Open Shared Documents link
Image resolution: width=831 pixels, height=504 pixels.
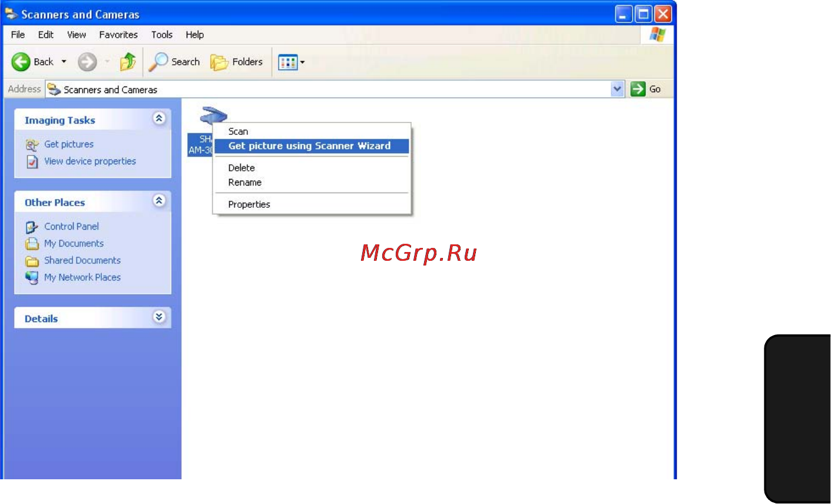82,260
